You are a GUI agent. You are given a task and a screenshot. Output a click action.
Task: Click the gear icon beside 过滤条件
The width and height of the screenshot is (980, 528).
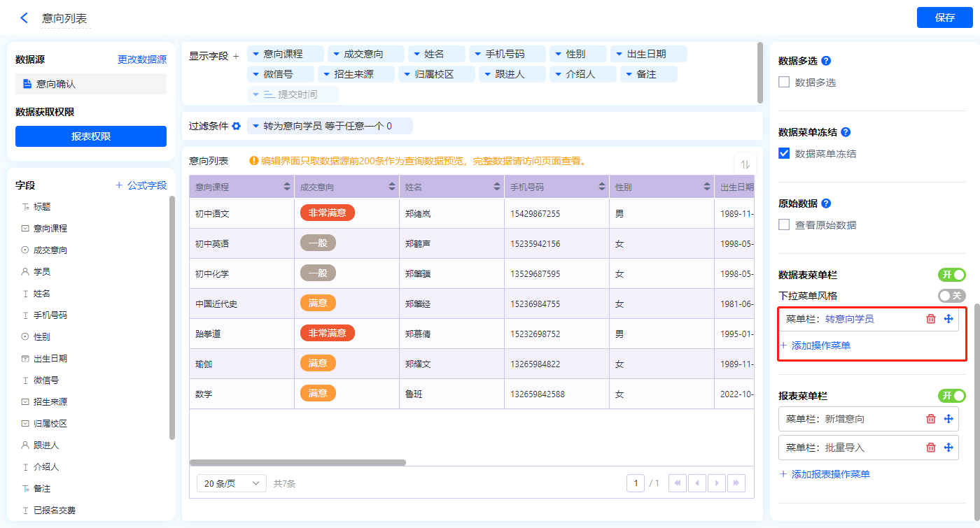[x=237, y=126]
